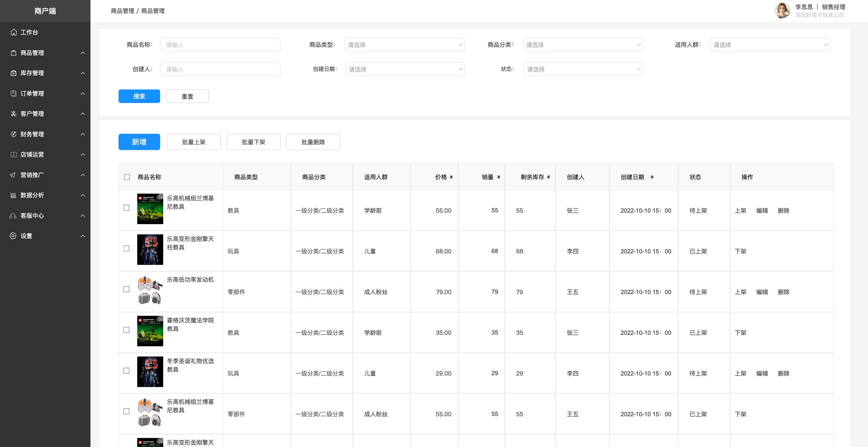Click the 数据分析 chart icon

(x=14, y=195)
